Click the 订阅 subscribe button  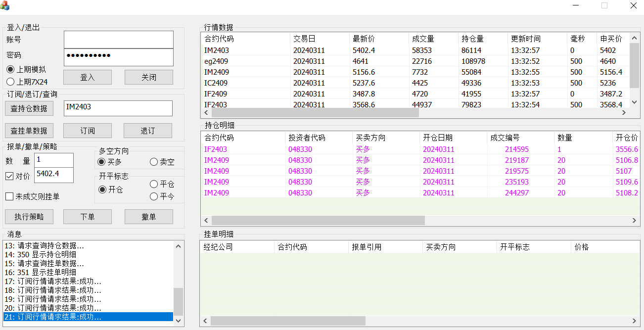click(x=87, y=130)
